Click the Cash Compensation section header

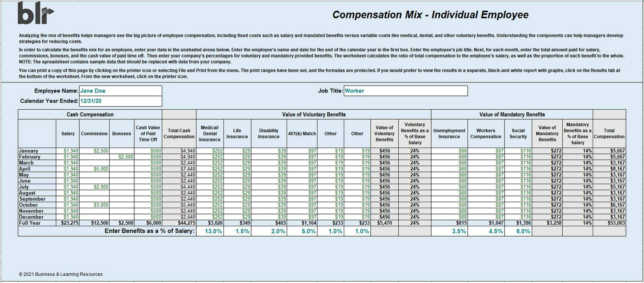(x=90, y=114)
